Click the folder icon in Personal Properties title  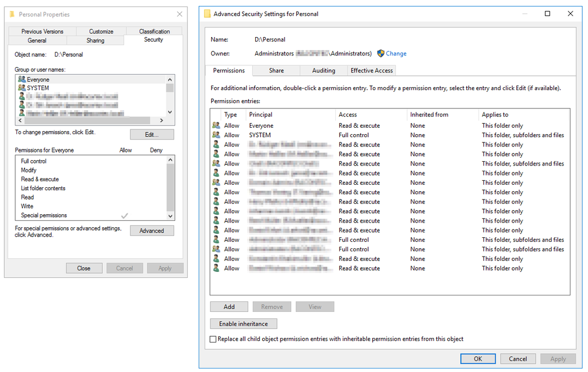pos(12,14)
